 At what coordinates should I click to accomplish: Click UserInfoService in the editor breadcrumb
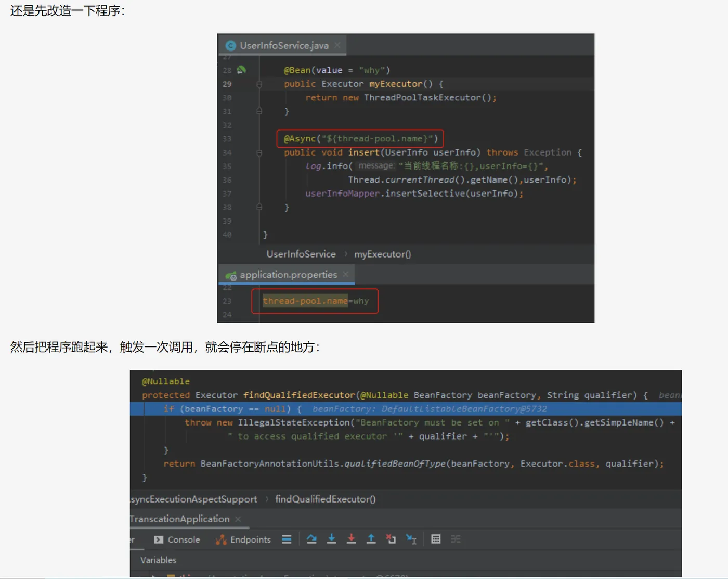301,254
